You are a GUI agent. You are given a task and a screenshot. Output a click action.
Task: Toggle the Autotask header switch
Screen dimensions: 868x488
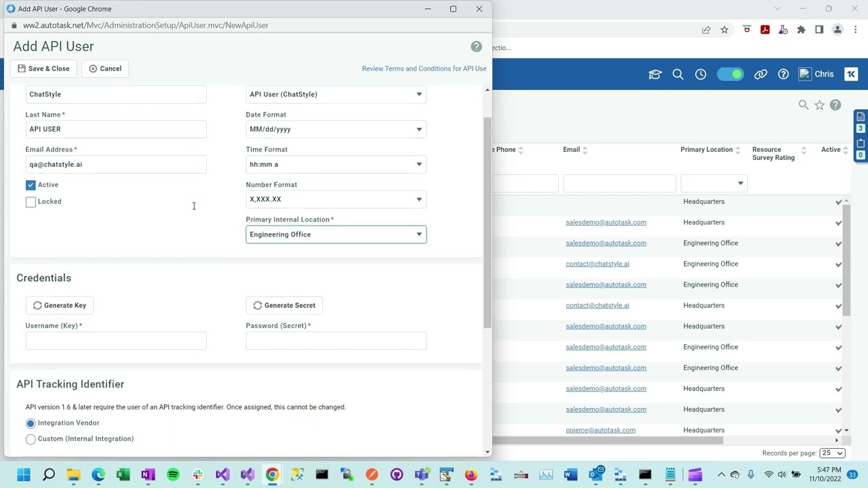(x=730, y=75)
